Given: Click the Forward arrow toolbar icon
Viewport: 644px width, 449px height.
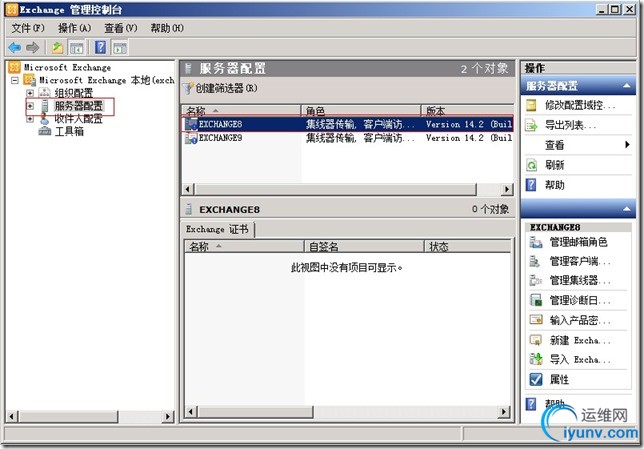Looking at the screenshot, I should [32, 48].
